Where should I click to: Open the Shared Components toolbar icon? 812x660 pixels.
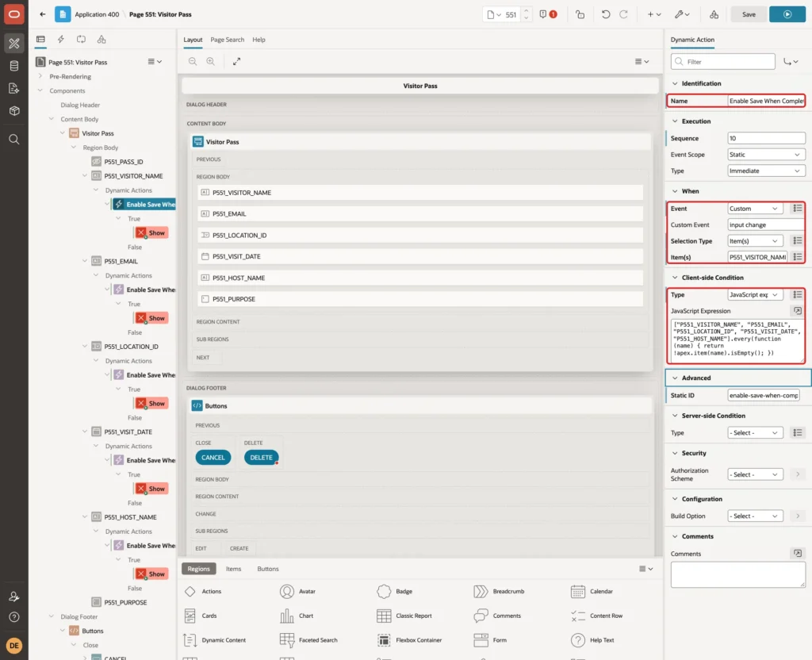pos(714,14)
